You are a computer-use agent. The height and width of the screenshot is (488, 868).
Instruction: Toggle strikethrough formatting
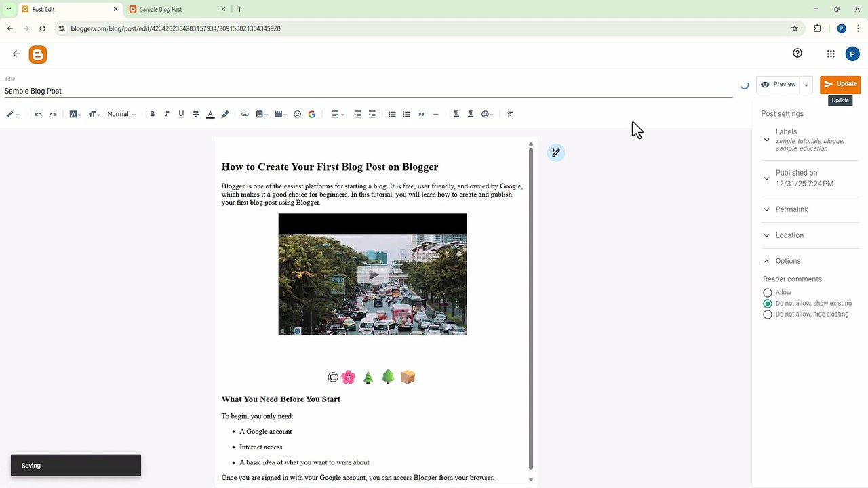196,114
